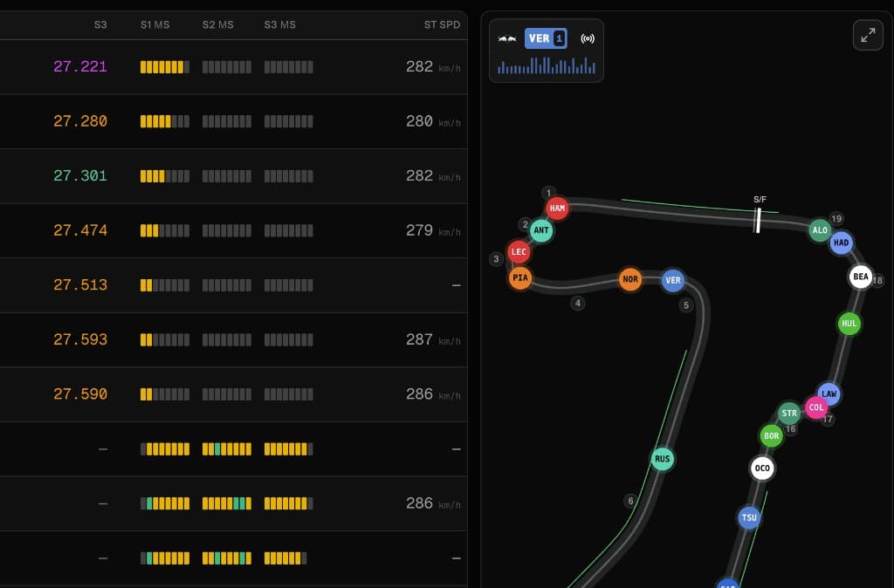Click the turn 6 corner number marker
894x588 pixels.
pos(630,501)
